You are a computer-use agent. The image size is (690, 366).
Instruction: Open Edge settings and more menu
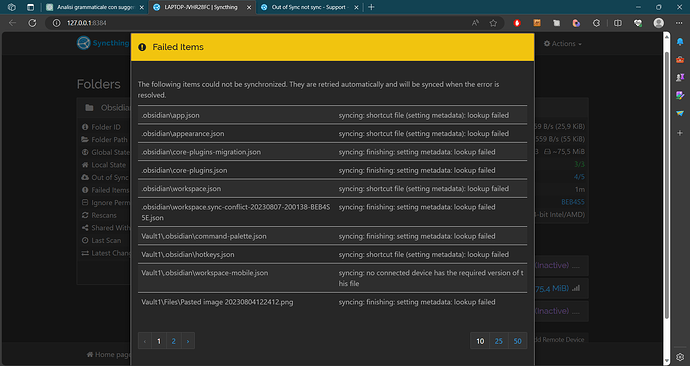click(x=679, y=23)
